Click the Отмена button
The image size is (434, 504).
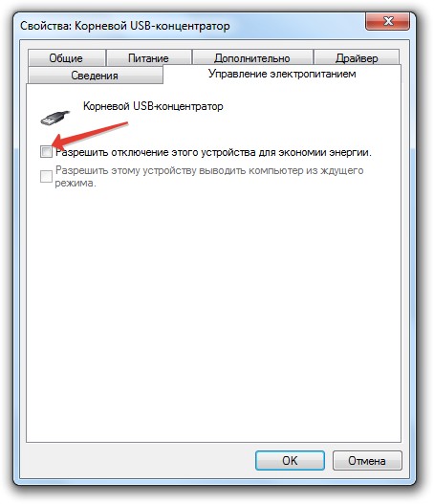pos(367,460)
